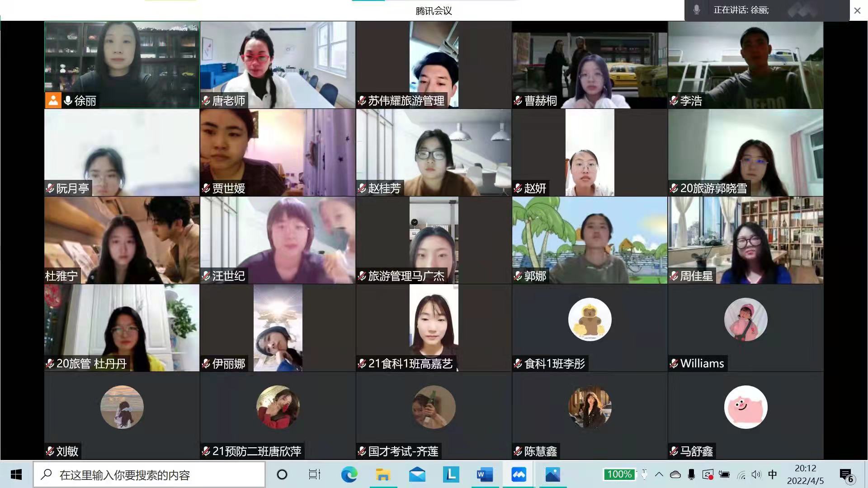Click microphone icon in the speaking indicator bar
Image resolution: width=868 pixels, height=488 pixels.
(x=697, y=10)
